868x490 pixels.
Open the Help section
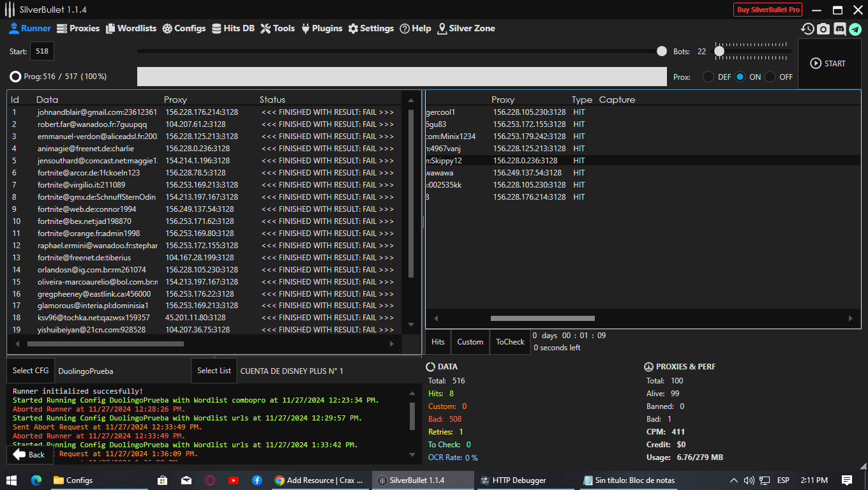click(415, 29)
